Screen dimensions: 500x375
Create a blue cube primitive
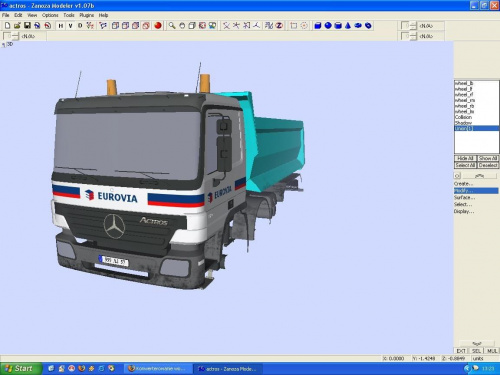318,26
